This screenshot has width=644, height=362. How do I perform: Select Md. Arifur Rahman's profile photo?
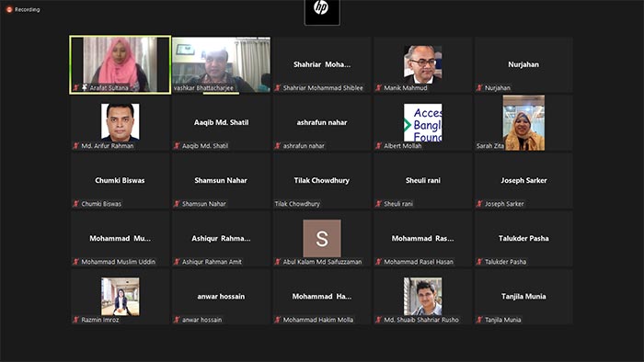(x=121, y=122)
